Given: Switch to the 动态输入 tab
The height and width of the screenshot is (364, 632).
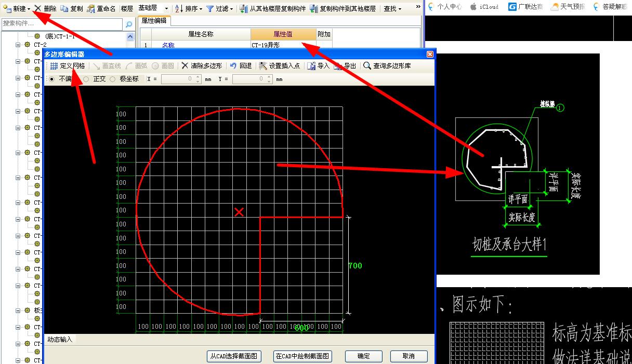Looking at the screenshot, I should [60, 339].
